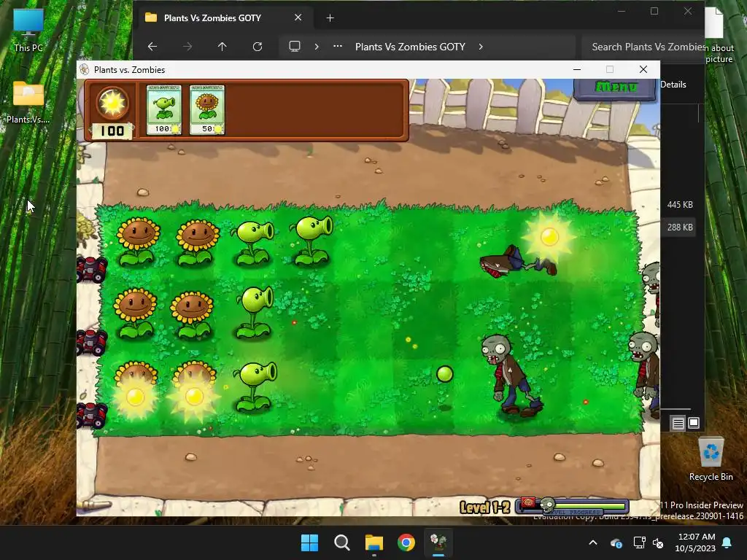The image size is (747, 560).
Task: Click the level progress bar
Action: click(x=573, y=506)
